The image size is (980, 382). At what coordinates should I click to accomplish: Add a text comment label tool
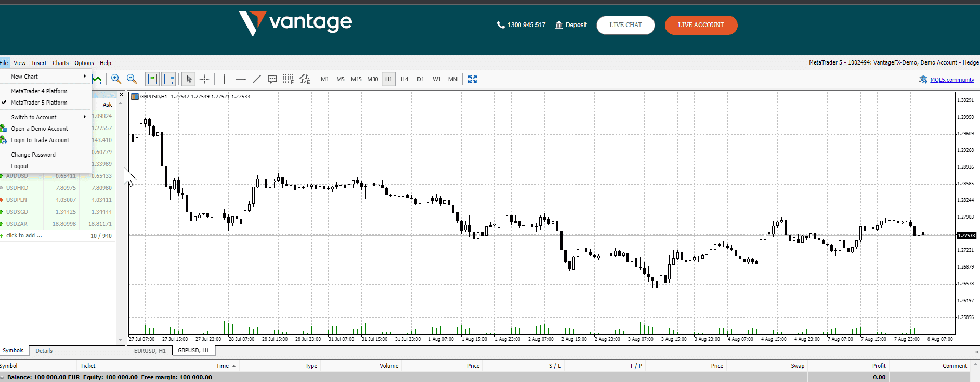[272, 79]
